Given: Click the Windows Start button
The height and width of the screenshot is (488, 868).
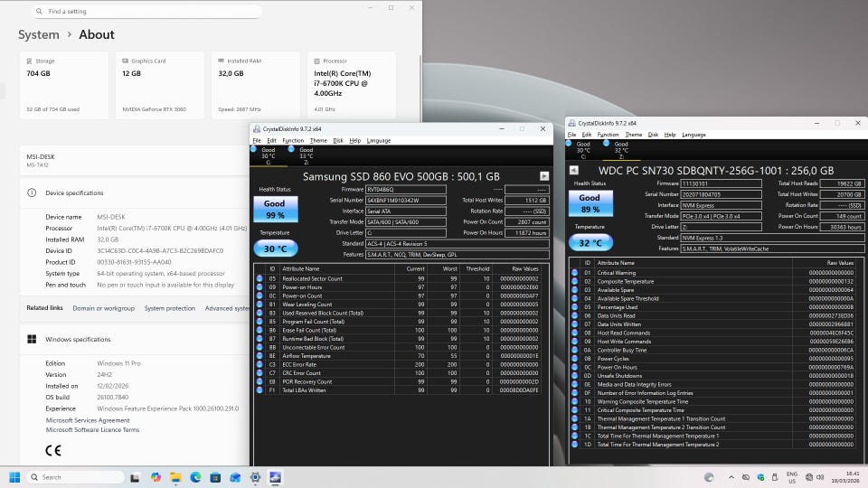Looking at the screenshot, I should (15, 477).
